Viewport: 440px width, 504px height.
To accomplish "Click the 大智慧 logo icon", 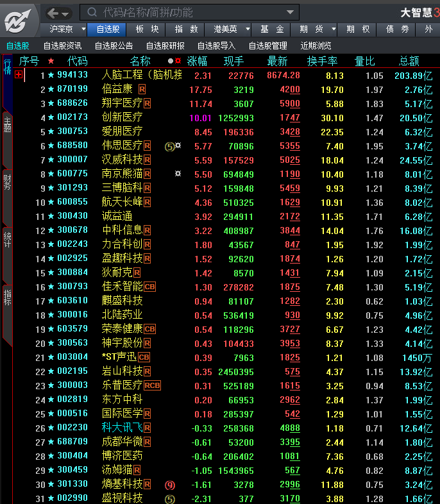I will click(18, 21).
